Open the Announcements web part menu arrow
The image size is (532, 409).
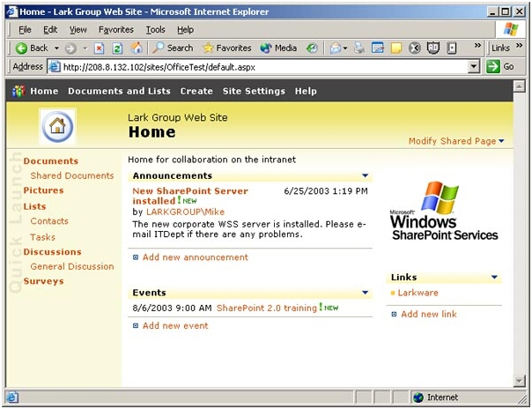(365, 175)
